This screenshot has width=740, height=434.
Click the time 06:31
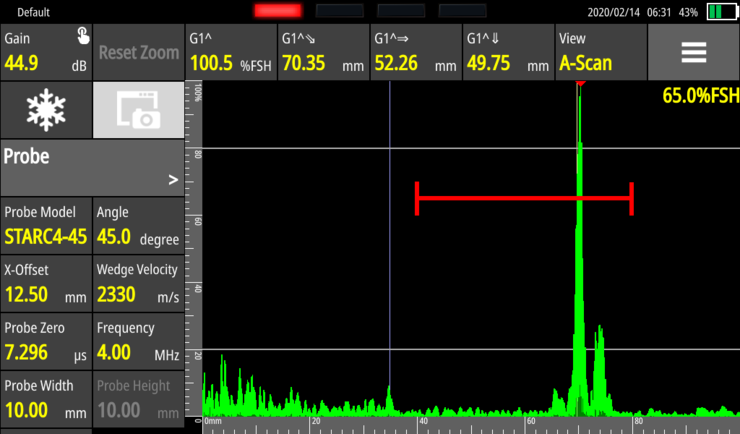(659, 12)
